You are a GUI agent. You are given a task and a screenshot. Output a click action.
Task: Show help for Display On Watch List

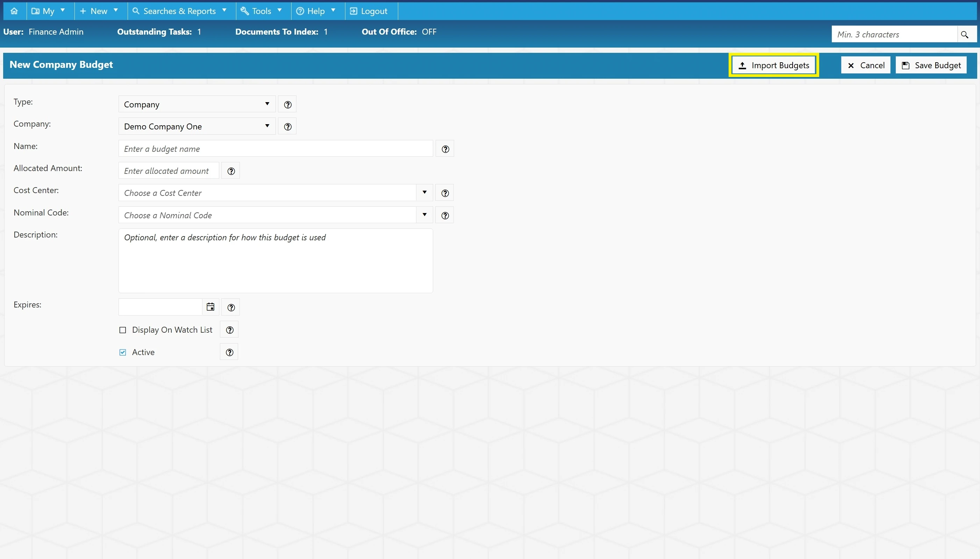click(229, 330)
